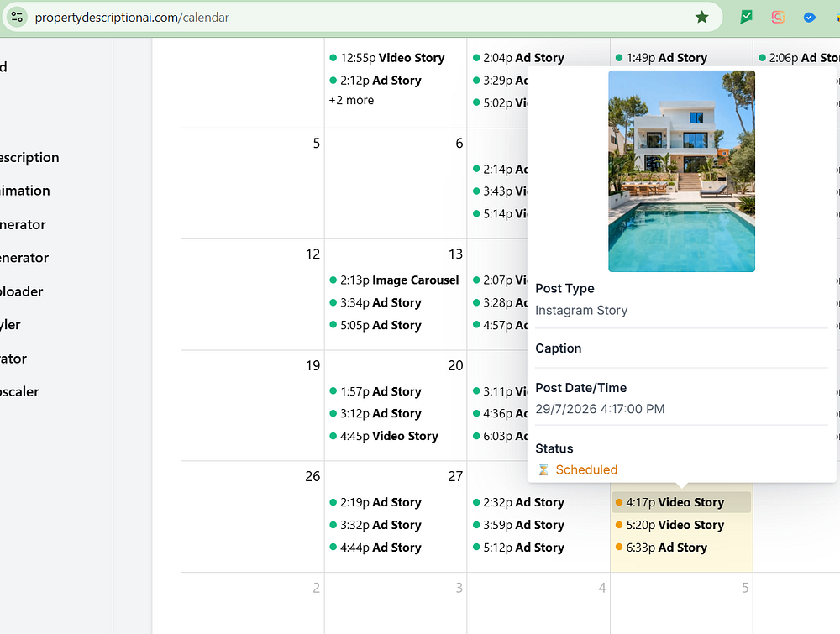Image resolution: width=840 pixels, height=634 pixels.
Task: Select day number 27 on calendar
Action: [456, 476]
